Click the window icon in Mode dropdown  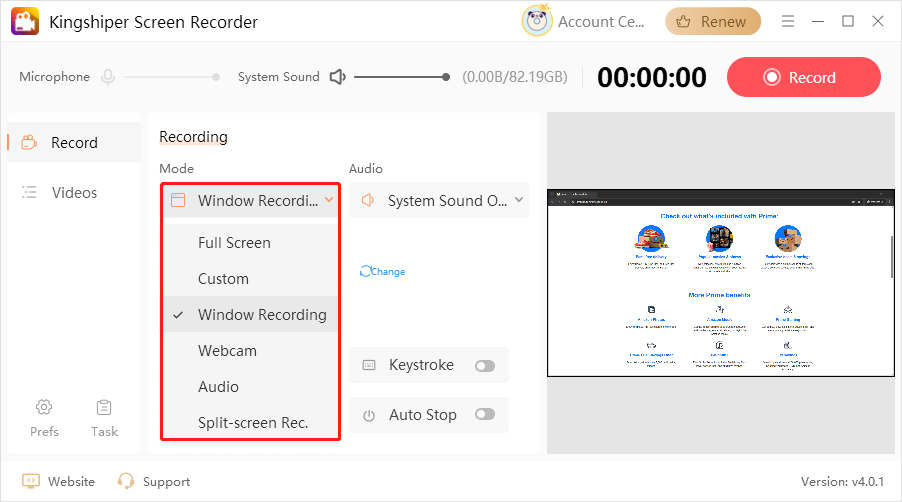point(178,200)
